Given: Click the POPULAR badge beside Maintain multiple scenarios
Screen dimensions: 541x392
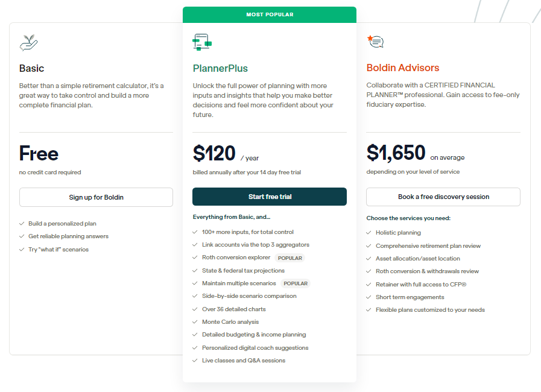Looking at the screenshot, I should (x=295, y=283).
